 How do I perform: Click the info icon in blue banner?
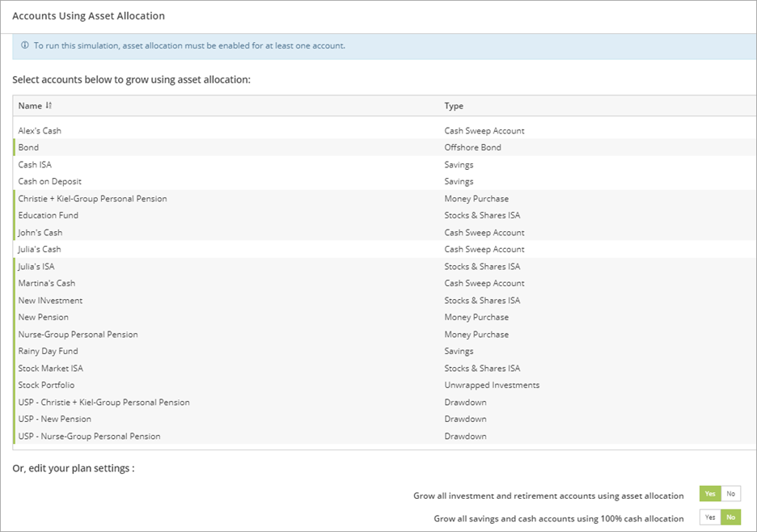[24, 45]
